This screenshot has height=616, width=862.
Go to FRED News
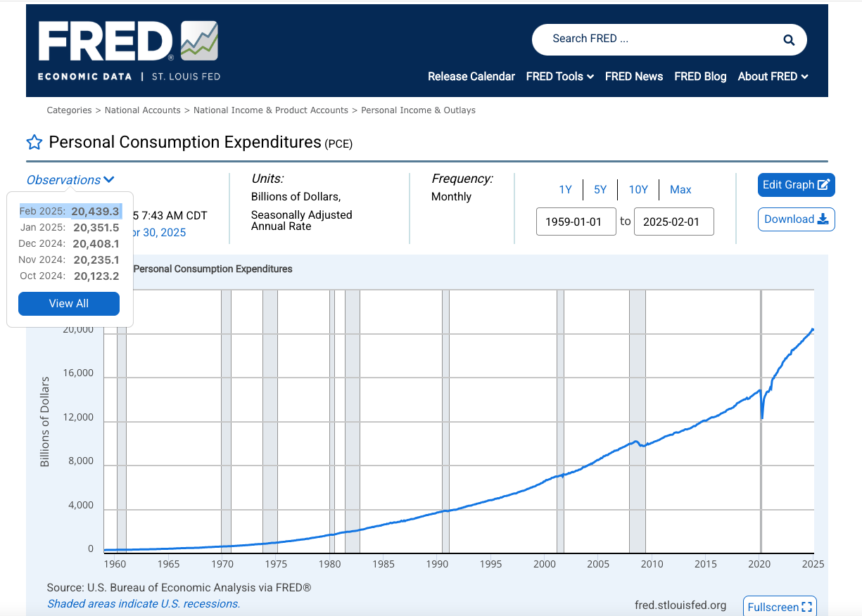[x=634, y=77]
